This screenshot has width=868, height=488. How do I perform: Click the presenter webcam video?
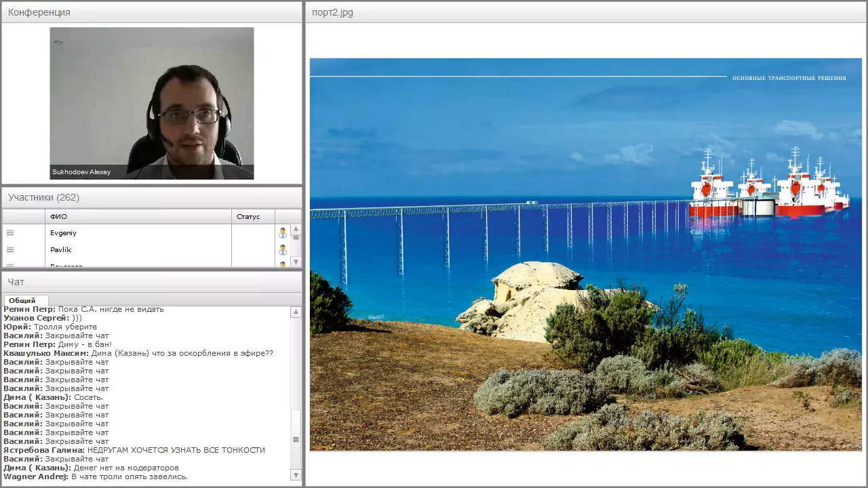pyautogui.click(x=152, y=103)
